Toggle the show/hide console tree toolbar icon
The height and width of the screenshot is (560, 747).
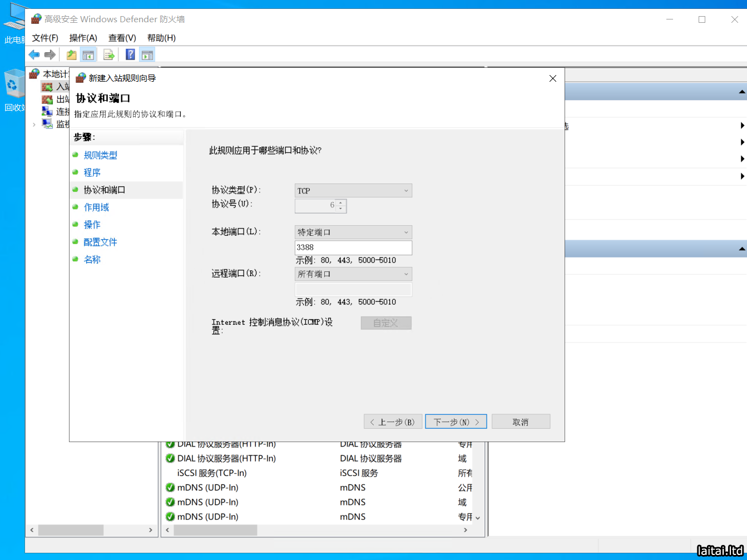tap(88, 54)
